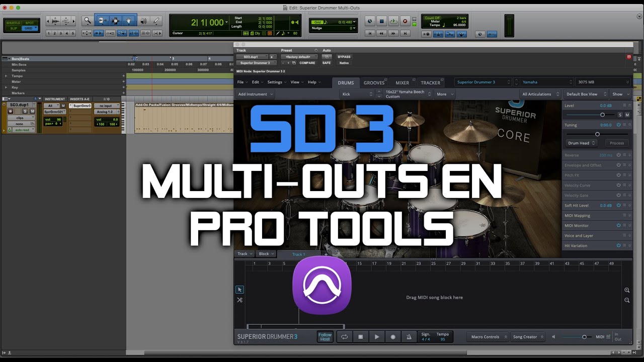Open the Macro Controls expander
The width and height of the screenshot is (644, 362).
click(488, 337)
